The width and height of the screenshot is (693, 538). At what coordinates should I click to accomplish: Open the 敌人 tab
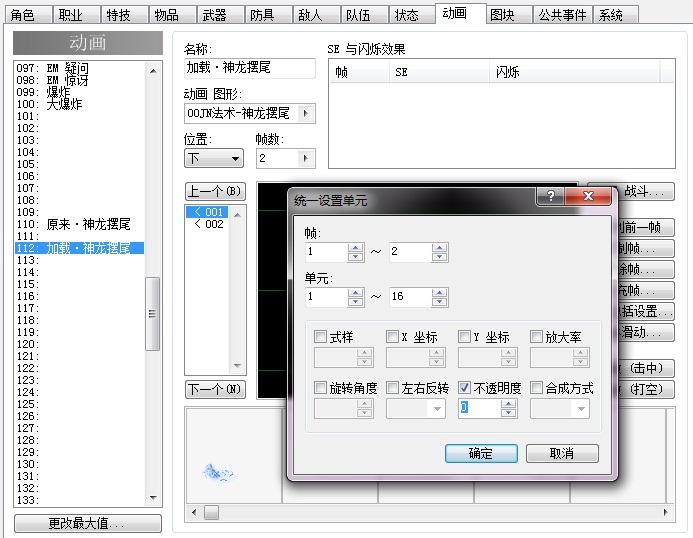[316, 15]
